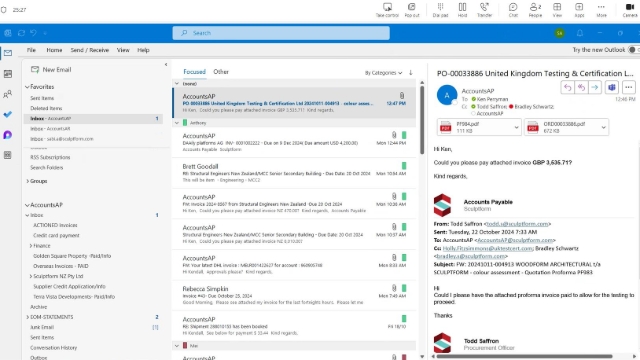Select Credit card payment folder
The image size is (640, 360).
pyautogui.click(x=56, y=236)
